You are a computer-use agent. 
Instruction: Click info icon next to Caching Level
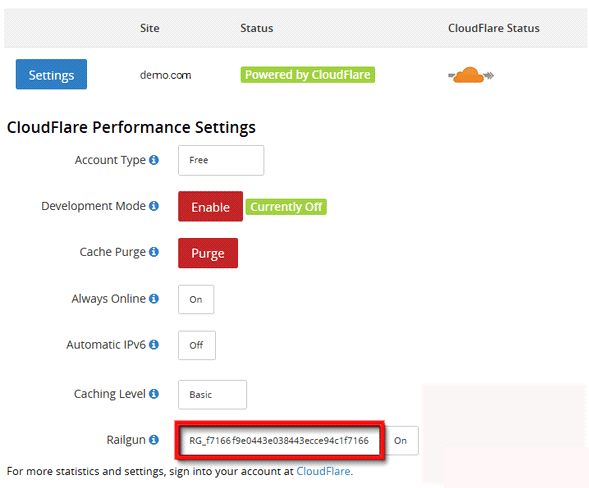tap(154, 394)
